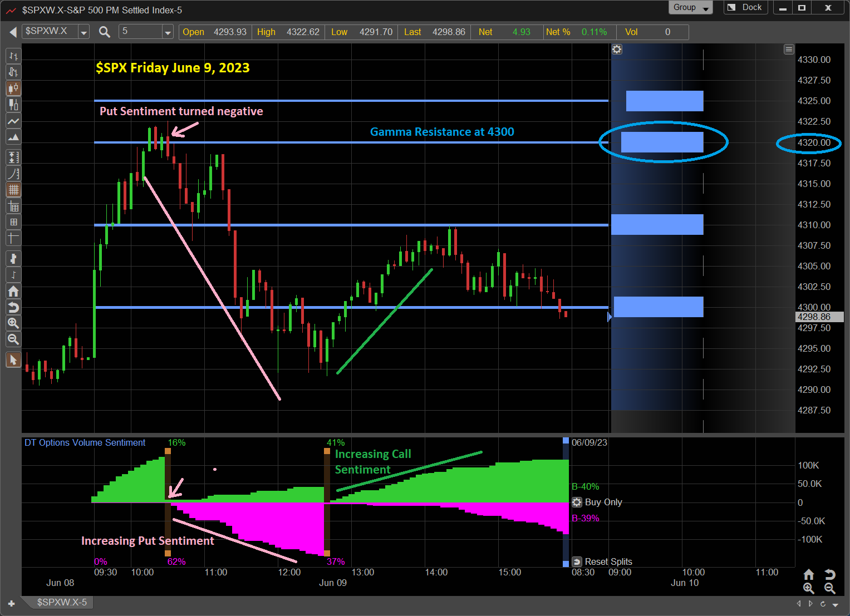The width and height of the screenshot is (850, 616).
Task: Toggle the crosshair cursor tool
Action: tap(13, 238)
